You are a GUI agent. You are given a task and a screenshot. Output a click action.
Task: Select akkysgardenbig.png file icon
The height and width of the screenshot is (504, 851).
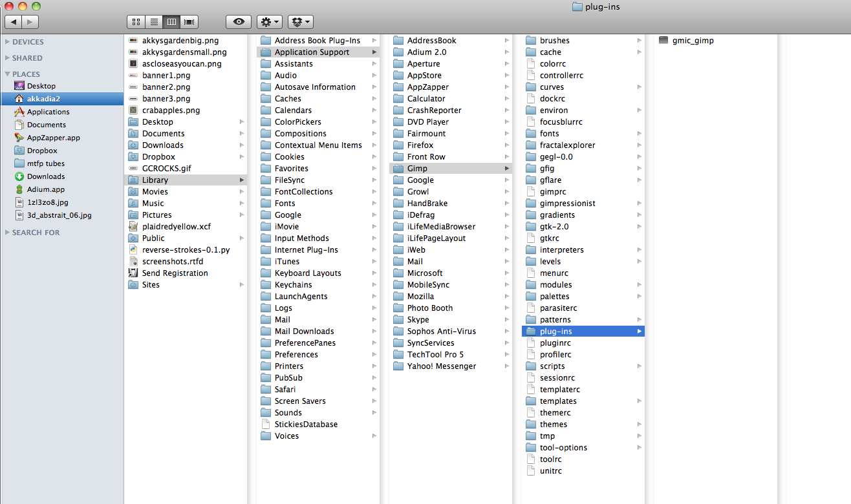tap(133, 41)
